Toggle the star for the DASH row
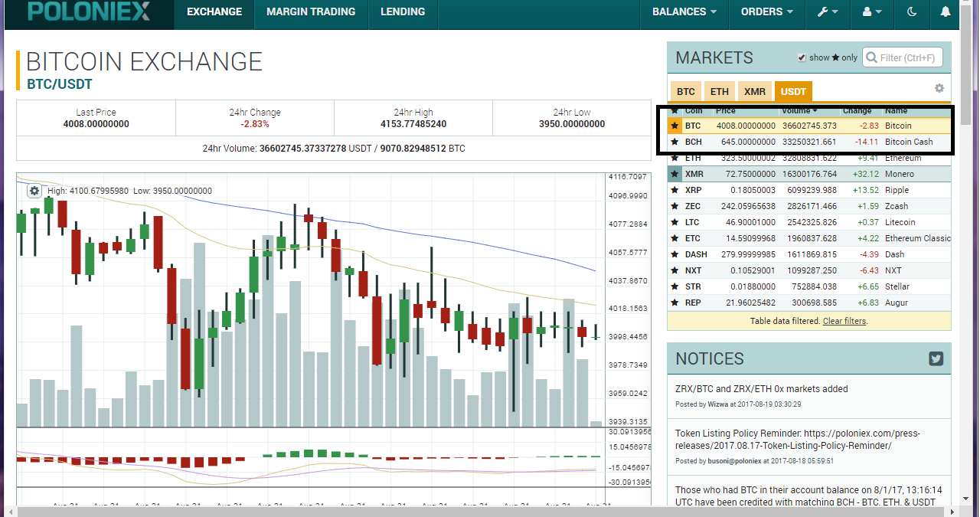980x517 pixels. click(675, 254)
